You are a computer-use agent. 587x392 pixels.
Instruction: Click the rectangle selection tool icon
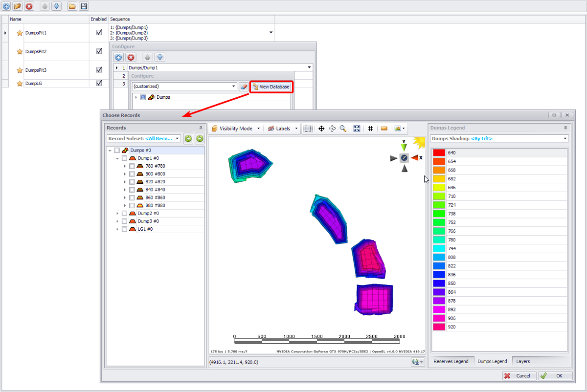(308, 129)
